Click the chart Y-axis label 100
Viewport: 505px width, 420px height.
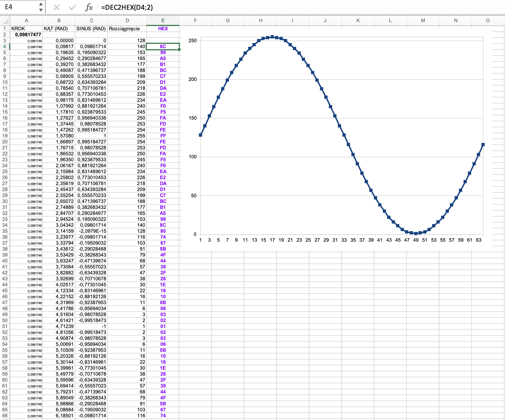click(x=193, y=157)
